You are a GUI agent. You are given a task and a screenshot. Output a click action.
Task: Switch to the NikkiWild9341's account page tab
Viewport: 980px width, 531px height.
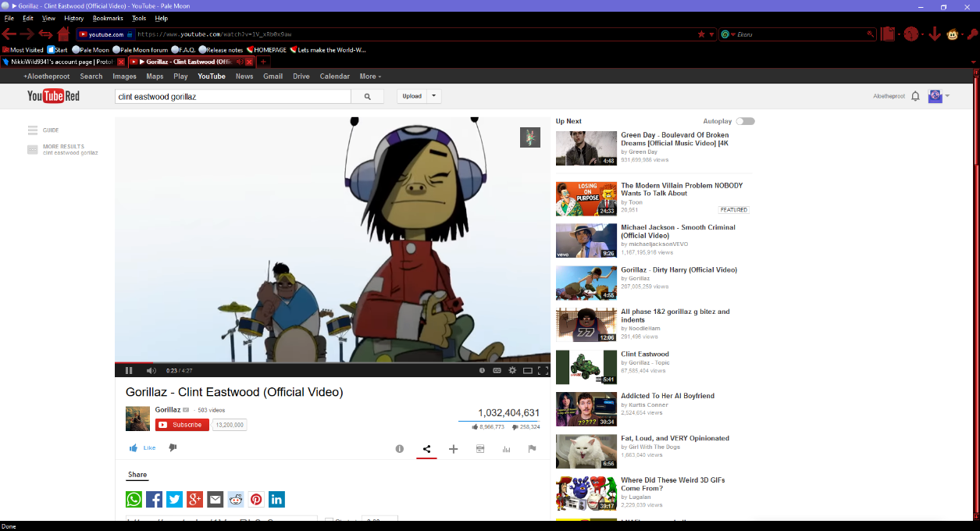coord(59,62)
